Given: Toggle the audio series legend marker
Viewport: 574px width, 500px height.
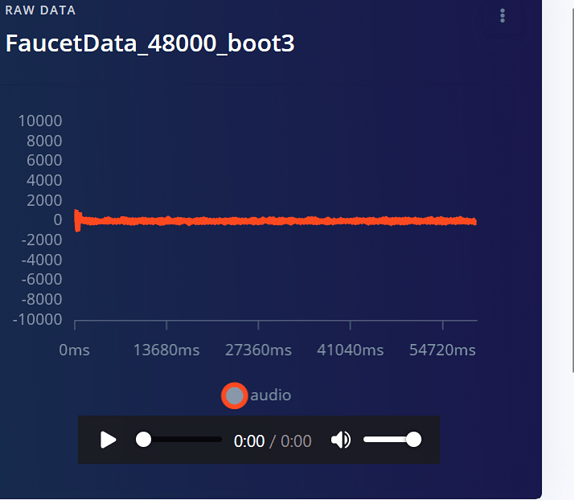Looking at the screenshot, I should pyautogui.click(x=234, y=395).
